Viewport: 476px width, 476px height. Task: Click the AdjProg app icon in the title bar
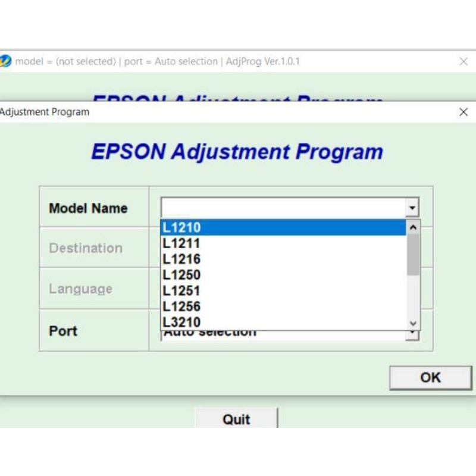tap(5, 61)
